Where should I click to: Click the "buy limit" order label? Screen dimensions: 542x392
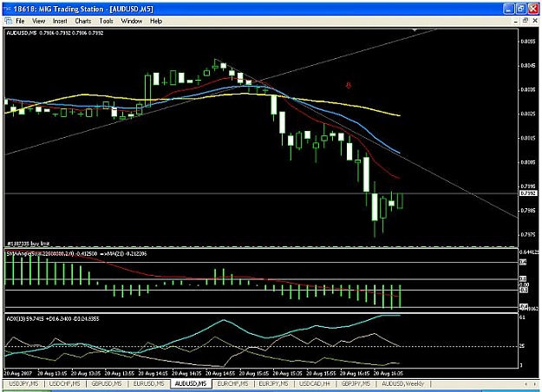click(28, 244)
